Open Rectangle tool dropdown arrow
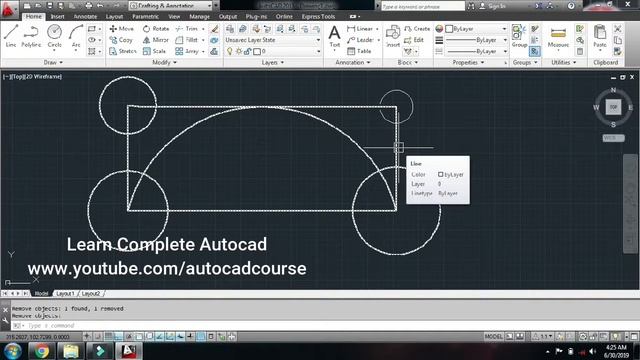The image size is (640, 360). pyautogui.click(x=100, y=29)
